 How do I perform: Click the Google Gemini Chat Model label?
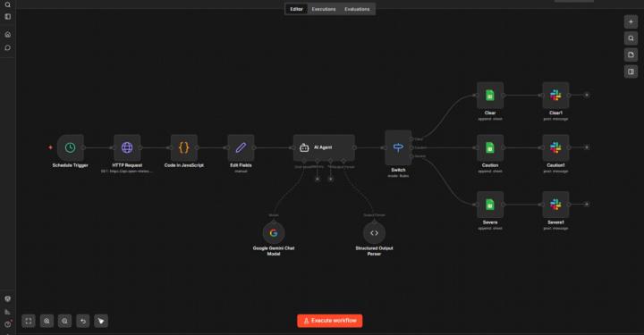point(274,251)
